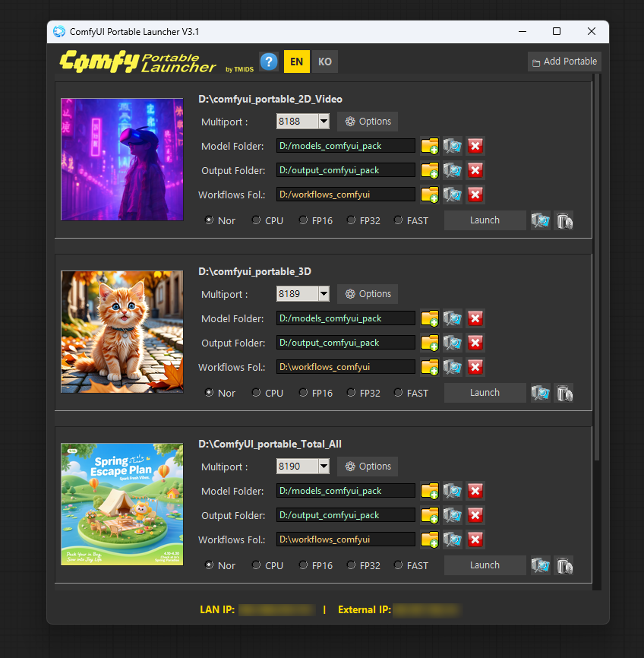
Task: Click the External IP label
Action: (x=365, y=609)
